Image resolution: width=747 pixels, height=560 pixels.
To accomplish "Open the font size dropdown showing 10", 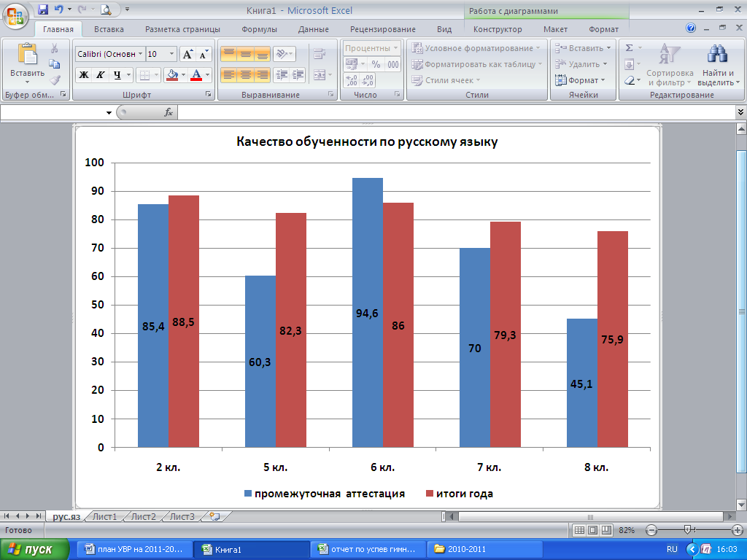I will click(171, 54).
